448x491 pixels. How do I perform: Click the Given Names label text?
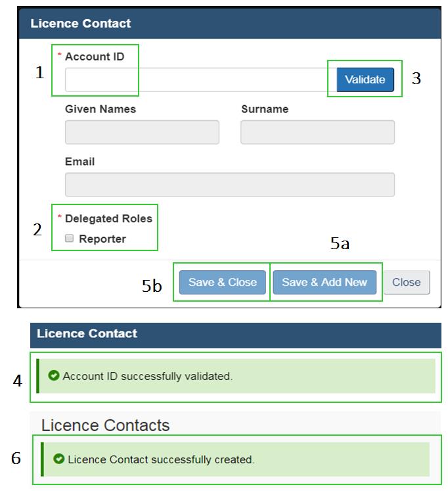pyautogui.click(x=100, y=109)
